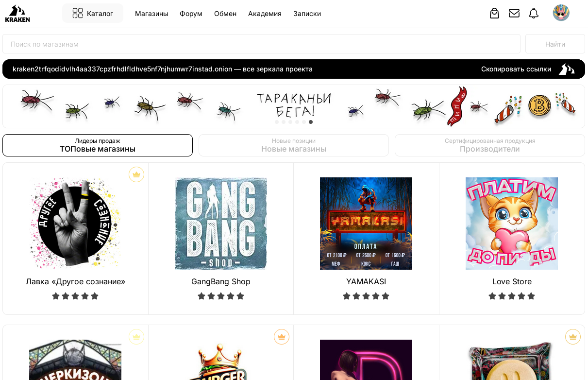Focus the Поиск по магазинам search field
Viewport: 588px width, 380px height.
261,44
